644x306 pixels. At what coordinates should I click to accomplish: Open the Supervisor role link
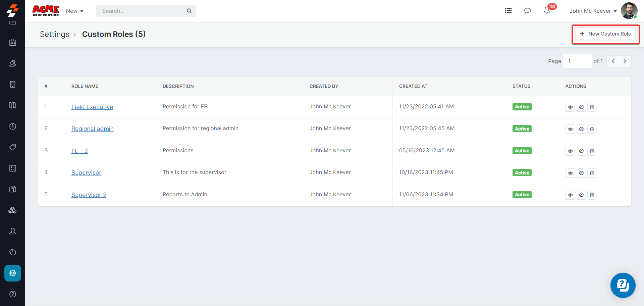pyautogui.click(x=86, y=173)
